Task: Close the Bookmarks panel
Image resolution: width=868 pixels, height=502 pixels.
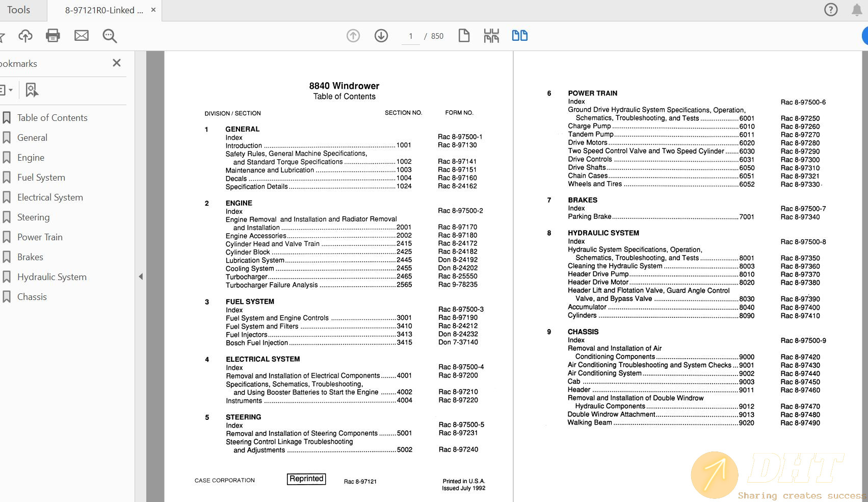Action: [117, 63]
